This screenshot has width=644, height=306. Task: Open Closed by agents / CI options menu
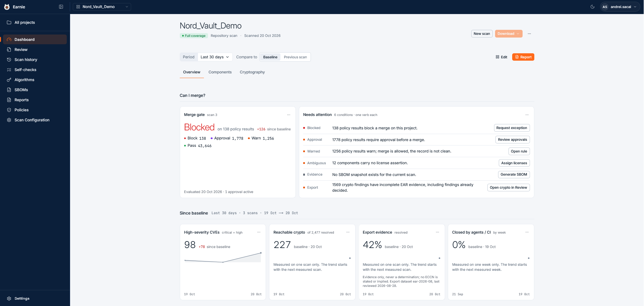[527, 232]
